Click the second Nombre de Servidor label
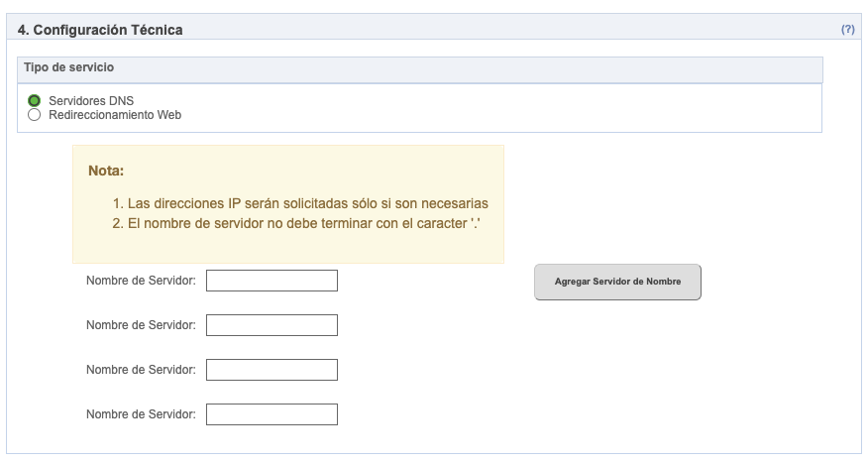Screen dimensions: 868x463 tap(141, 325)
